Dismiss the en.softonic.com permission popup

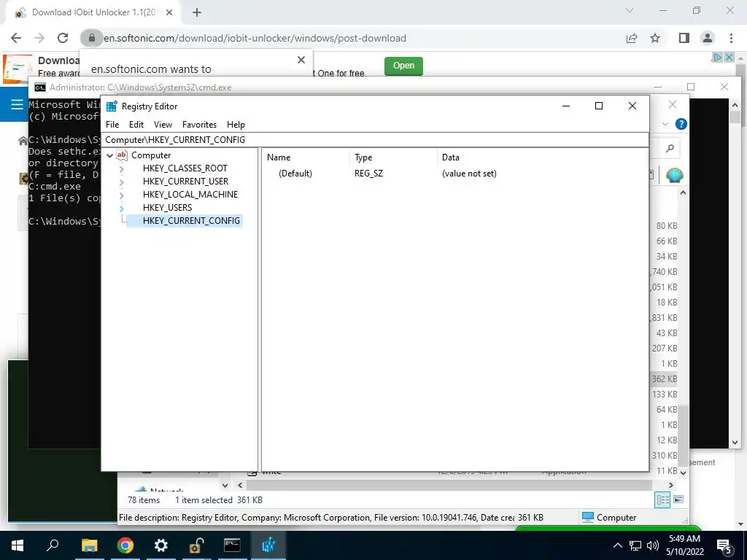301,60
